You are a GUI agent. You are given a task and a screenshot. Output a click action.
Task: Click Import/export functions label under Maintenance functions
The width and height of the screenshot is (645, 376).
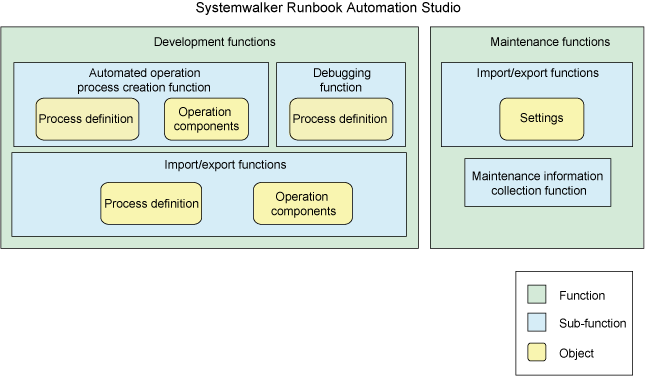[537, 73]
